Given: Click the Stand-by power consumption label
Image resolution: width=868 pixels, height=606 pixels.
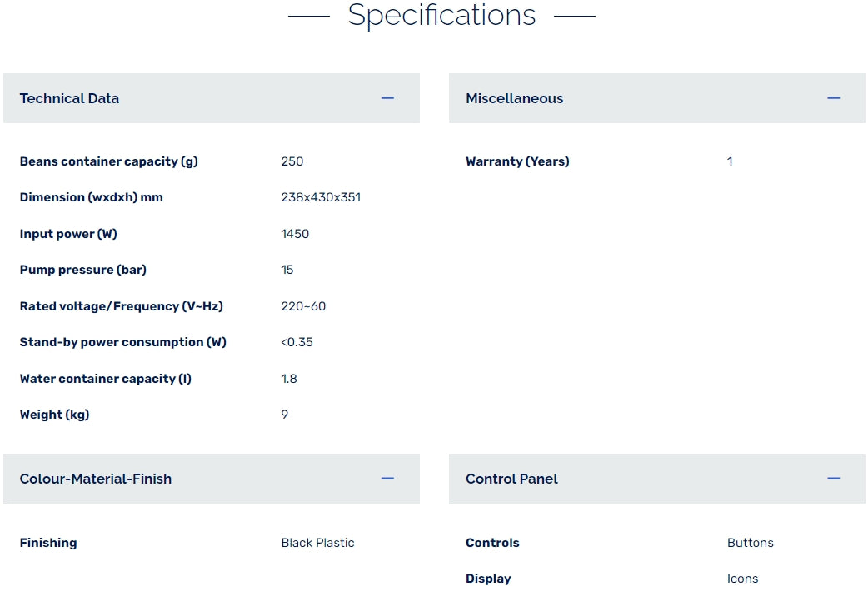Looking at the screenshot, I should 123,342.
